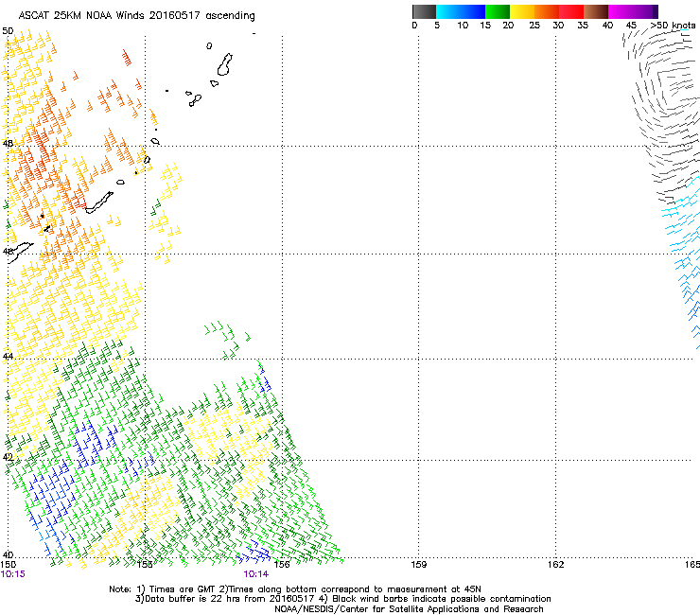Click the latitude label '44' on the left axis
Viewport: 700px width, 615px height.
tap(8, 357)
